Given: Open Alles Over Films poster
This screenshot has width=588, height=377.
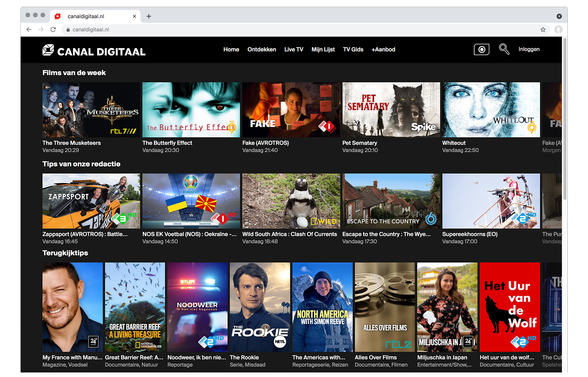Looking at the screenshot, I should tap(385, 307).
